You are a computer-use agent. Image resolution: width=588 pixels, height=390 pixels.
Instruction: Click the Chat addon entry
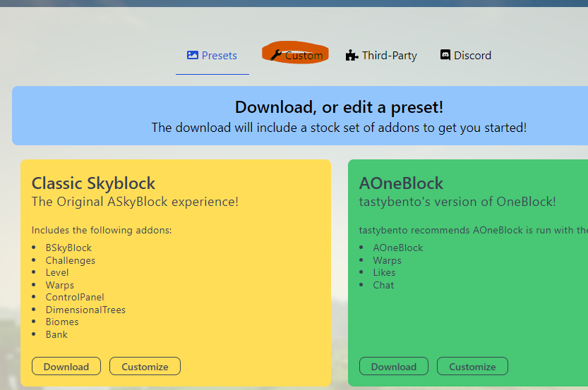[383, 285]
